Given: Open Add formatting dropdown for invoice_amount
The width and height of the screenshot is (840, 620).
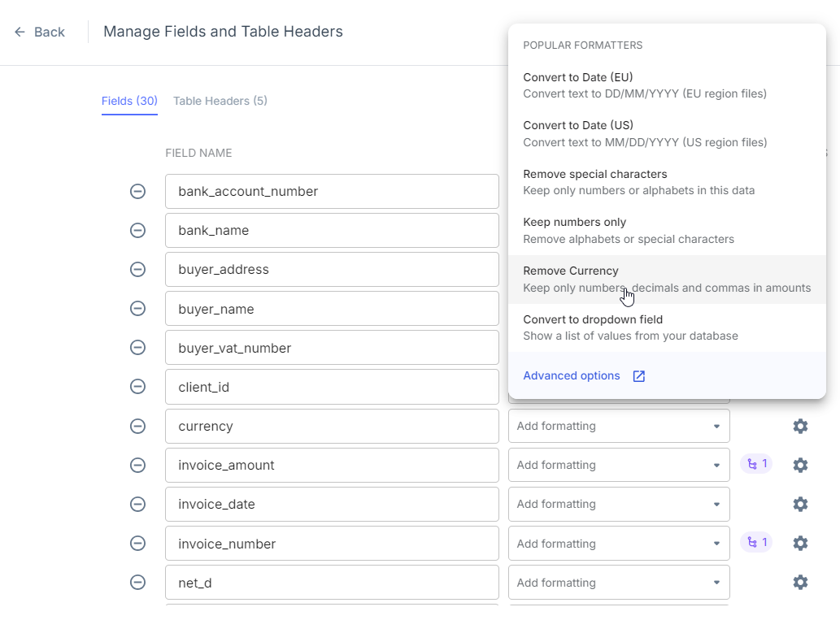Looking at the screenshot, I should [618, 464].
